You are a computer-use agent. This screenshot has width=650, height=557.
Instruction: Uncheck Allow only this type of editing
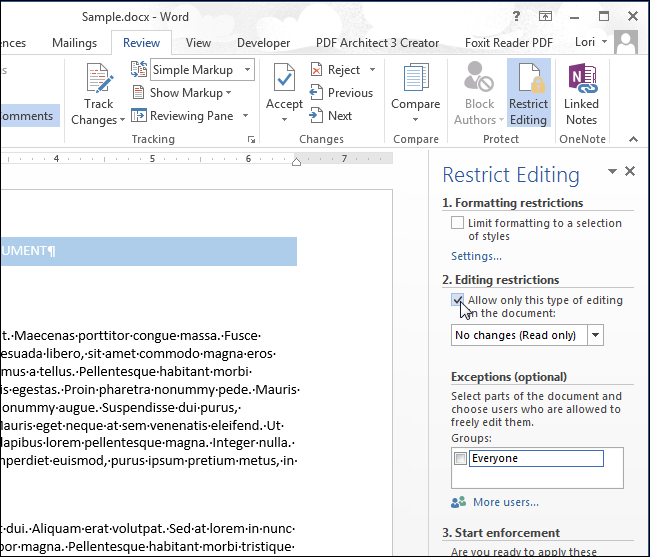click(x=457, y=300)
